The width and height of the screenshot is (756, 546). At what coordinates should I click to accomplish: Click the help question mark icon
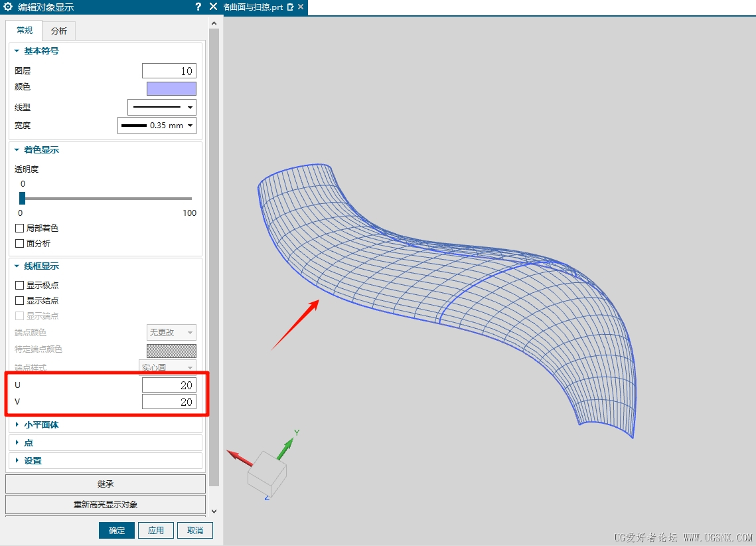point(198,7)
